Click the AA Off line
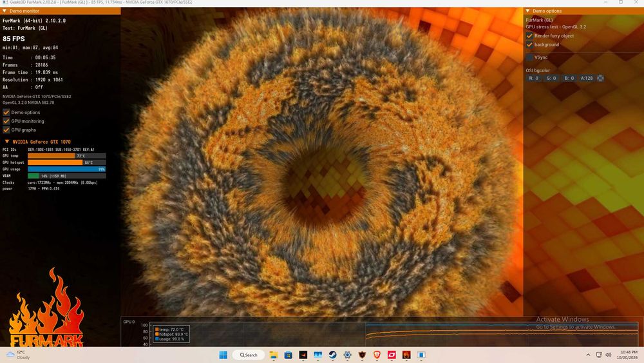Screen dimensions: 644x363 pos(23,87)
